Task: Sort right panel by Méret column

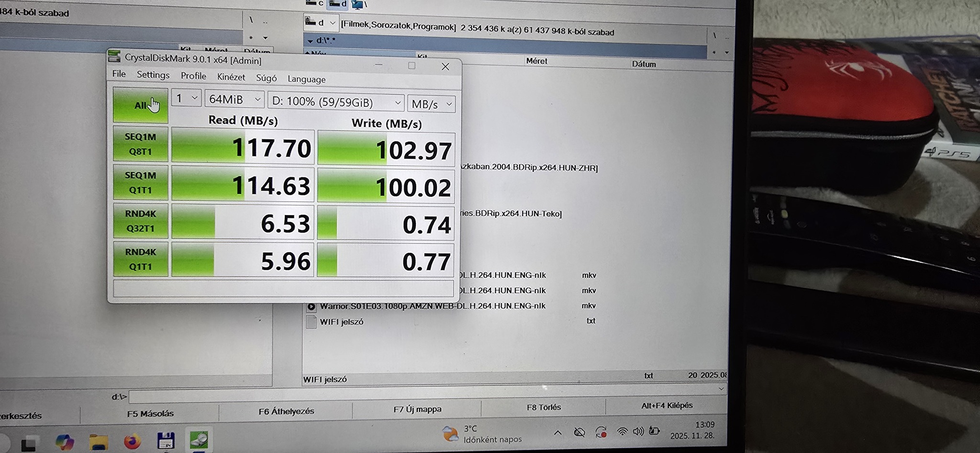Action: pos(536,61)
